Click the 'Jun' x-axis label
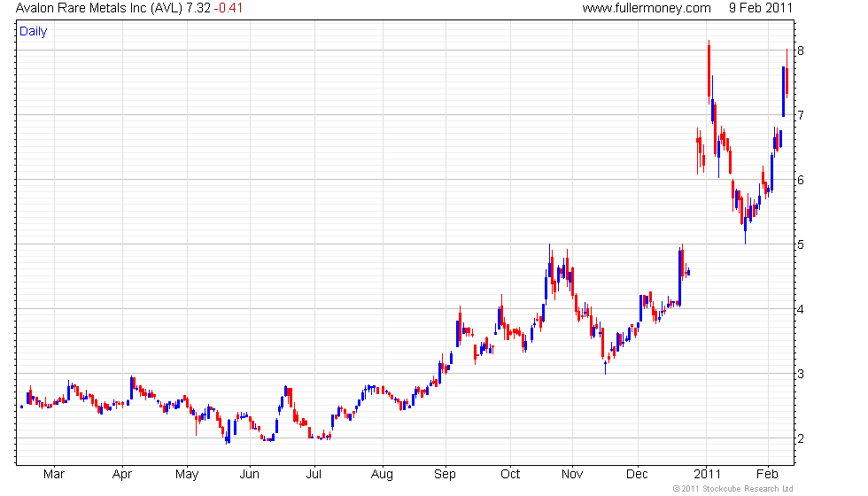 coord(249,475)
